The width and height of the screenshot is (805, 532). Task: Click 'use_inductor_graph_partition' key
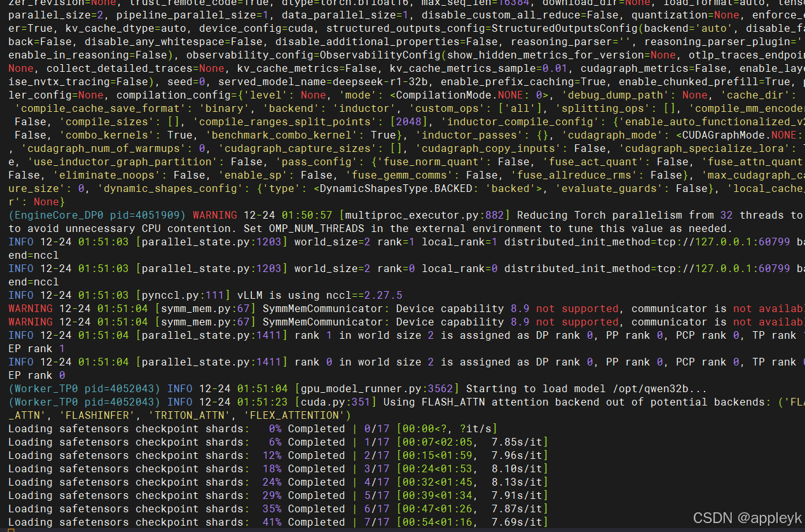tap(122, 161)
